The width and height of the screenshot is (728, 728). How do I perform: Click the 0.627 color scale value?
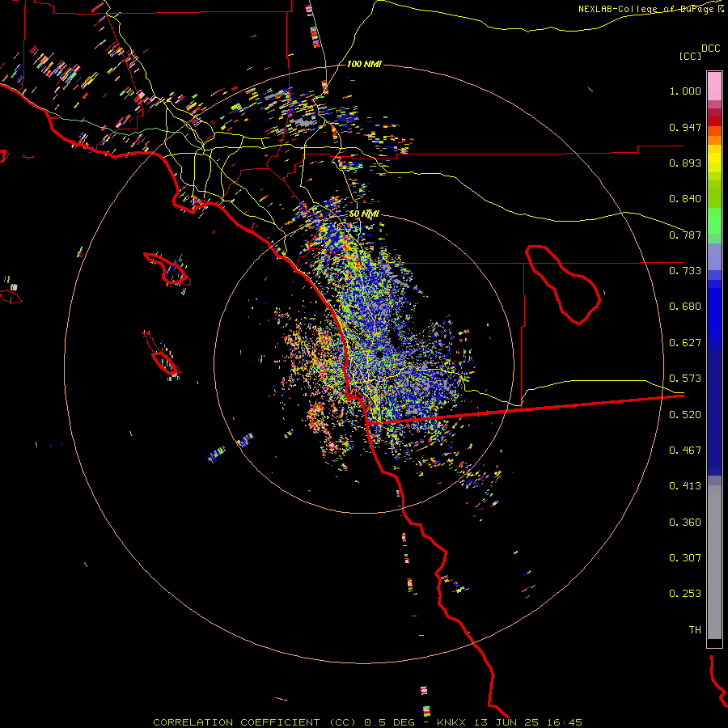(x=685, y=343)
